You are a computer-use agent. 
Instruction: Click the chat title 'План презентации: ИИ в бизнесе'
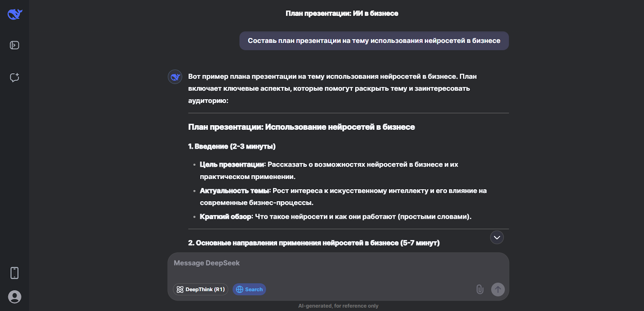tap(342, 14)
